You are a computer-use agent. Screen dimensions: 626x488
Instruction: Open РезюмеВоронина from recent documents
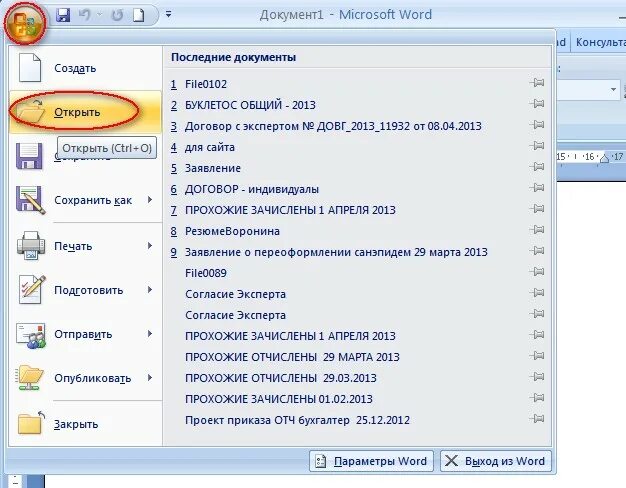(x=232, y=231)
